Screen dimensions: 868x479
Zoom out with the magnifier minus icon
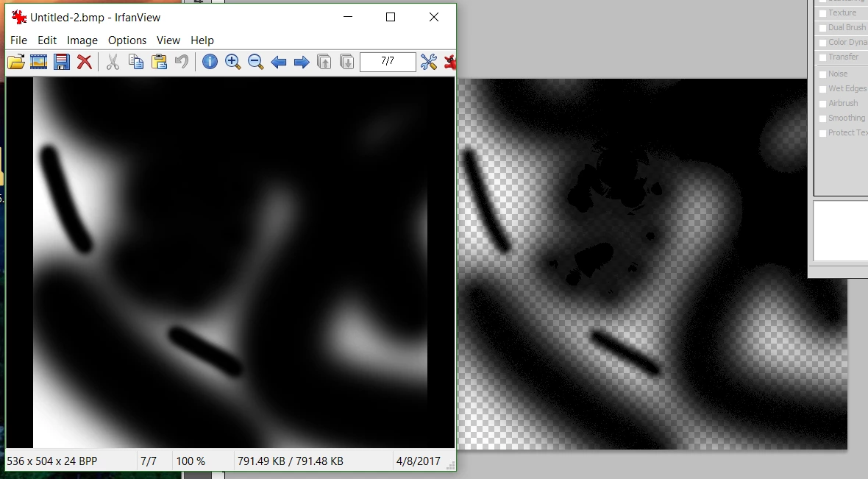tap(256, 62)
